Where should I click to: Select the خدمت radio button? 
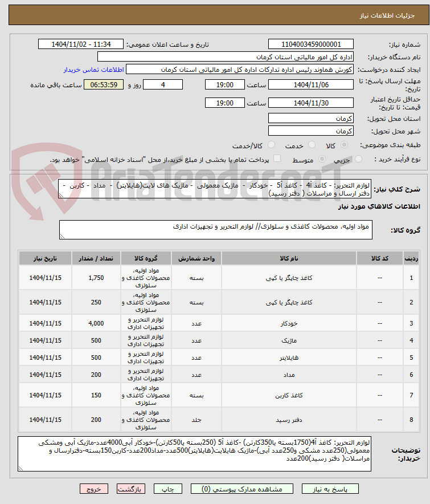[312, 145]
